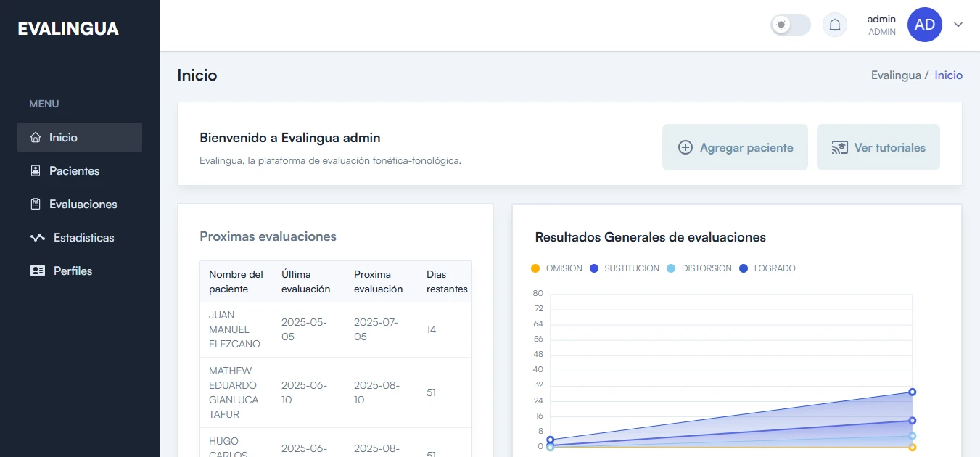This screenshot has height=457, width=980.
Task: Click the Perfiles ID card icon
Action: 37,271
